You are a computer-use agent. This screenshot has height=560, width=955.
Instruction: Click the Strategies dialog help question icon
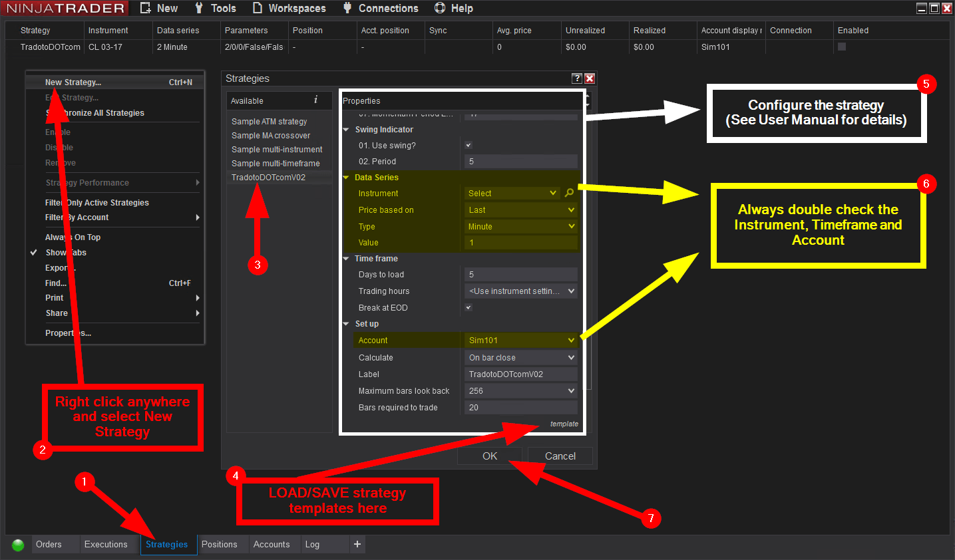click(x=577, y=78)
